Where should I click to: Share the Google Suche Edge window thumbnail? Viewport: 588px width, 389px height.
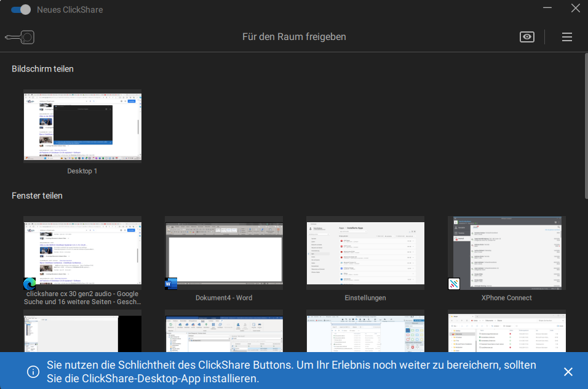coord(82,252)
